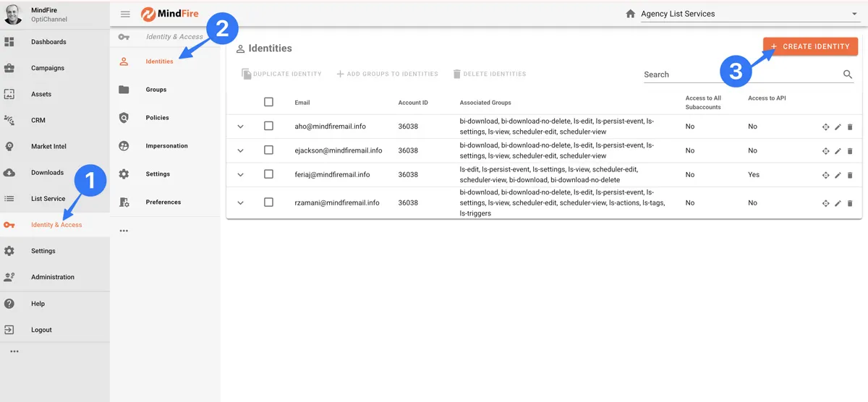Image resolution: width=868 pixels, height=402 pixels.
Task: Open Groups in the Identity submenu
Action: (156, 90)
